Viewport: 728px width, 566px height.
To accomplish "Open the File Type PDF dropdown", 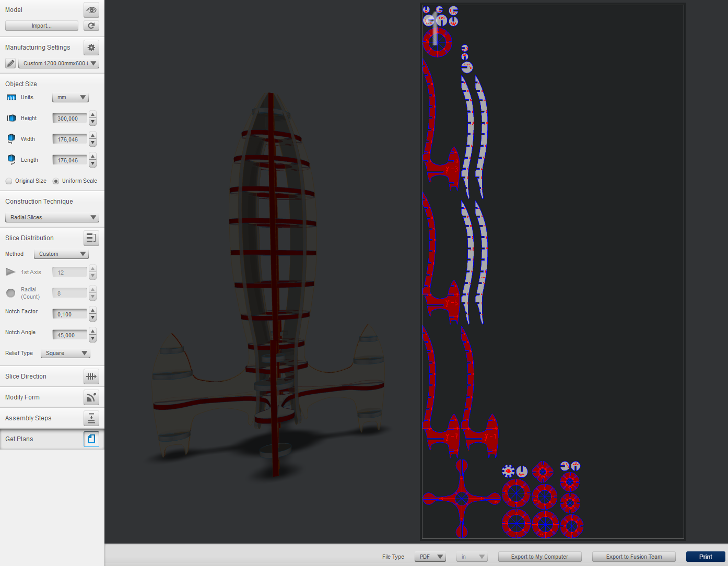I will point(430,557).
